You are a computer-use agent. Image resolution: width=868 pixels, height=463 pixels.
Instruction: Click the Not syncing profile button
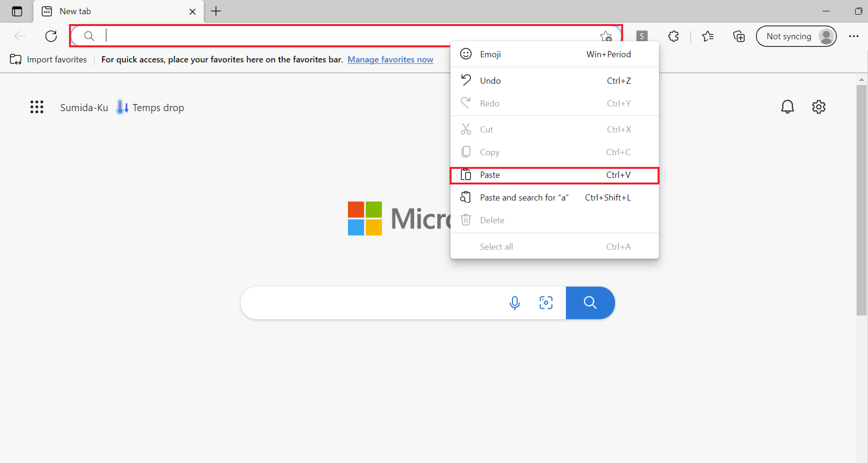coord(796,36)
